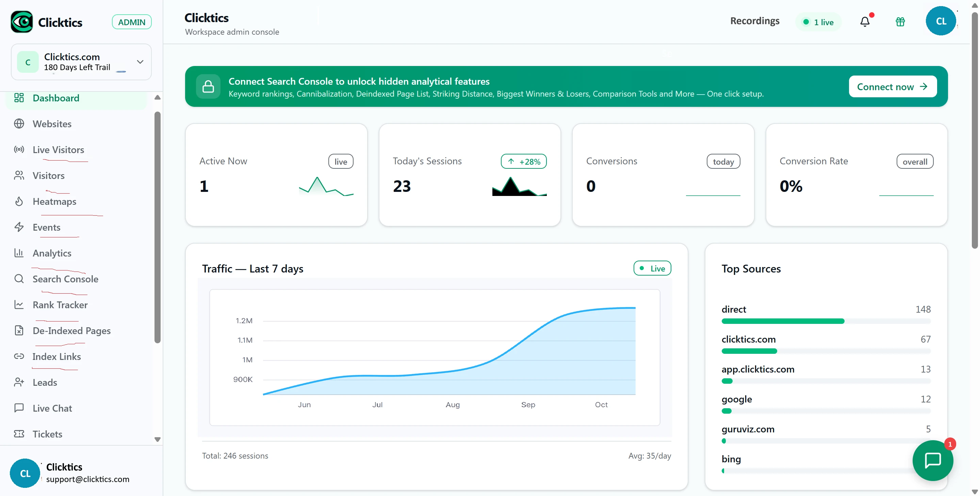Open the floating chat widget button
The width and height of the screenshot is (980, 496).
tap(933, 461)
